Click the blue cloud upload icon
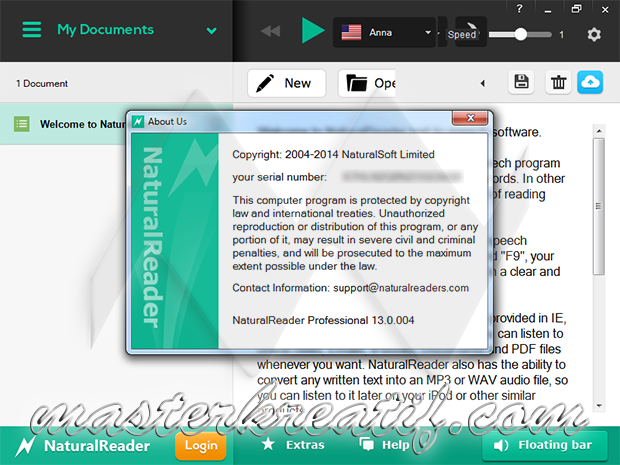Screen dimensions: 620x465 click(590, 82)
